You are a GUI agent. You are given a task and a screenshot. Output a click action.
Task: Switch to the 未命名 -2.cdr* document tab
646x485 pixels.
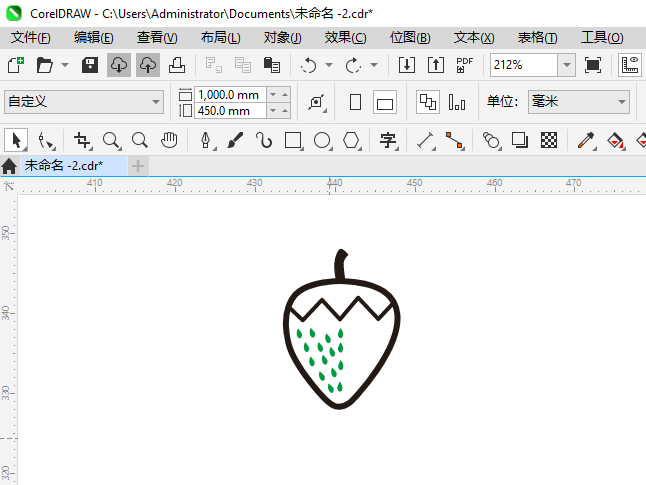point(74,166)
